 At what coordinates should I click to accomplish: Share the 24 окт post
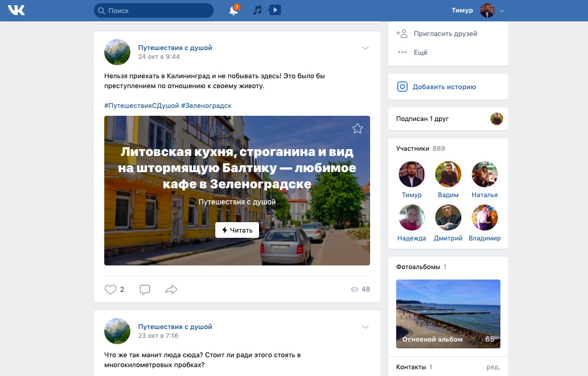point(171,289)
